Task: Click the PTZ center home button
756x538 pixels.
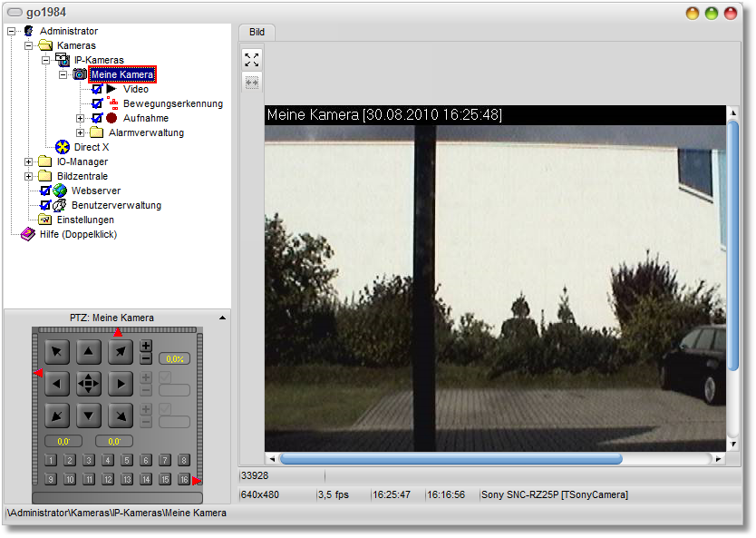Action: click(x=89, y=384)
